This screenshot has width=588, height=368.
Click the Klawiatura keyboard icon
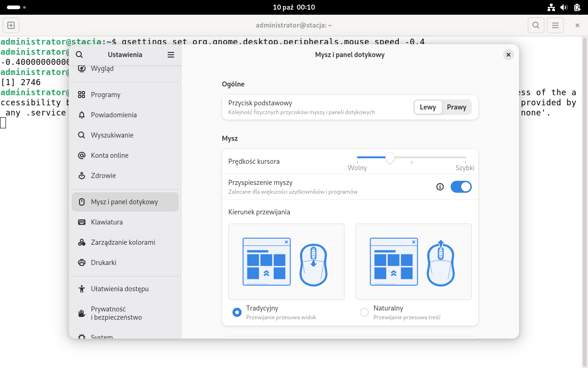click(82, 222)
